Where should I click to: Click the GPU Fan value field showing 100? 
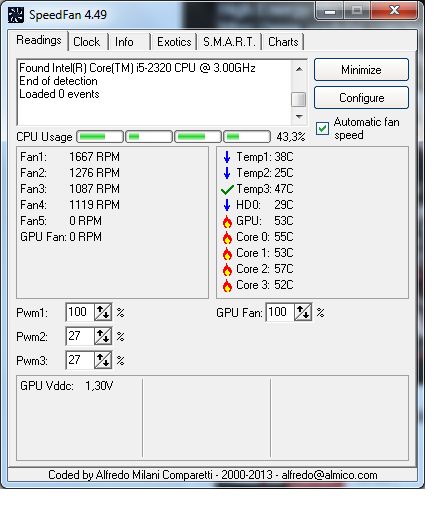tap(280, 312)
